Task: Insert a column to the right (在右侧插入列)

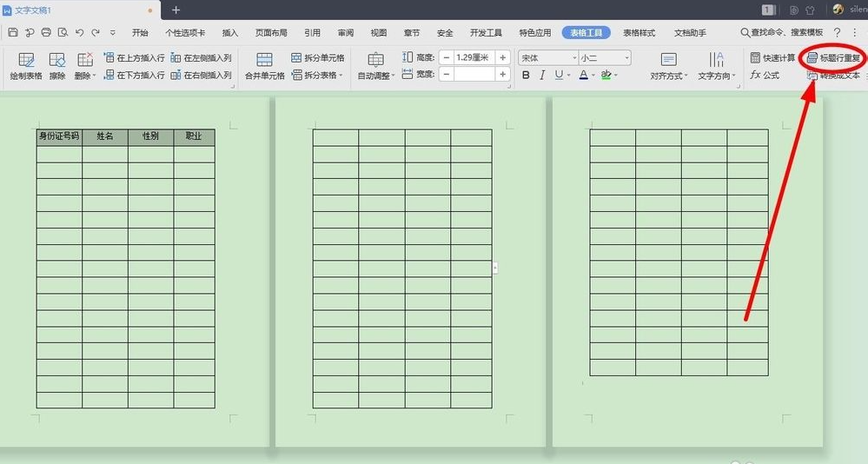Action: 201,76
